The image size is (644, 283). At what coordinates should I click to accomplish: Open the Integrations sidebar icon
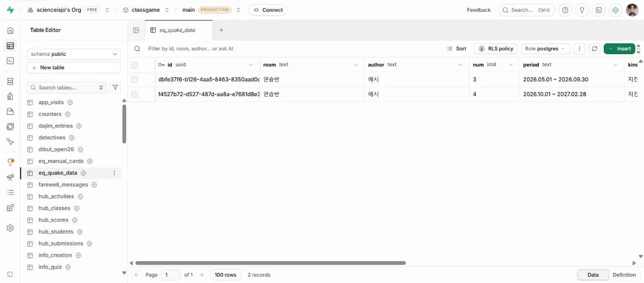(10, 207)
